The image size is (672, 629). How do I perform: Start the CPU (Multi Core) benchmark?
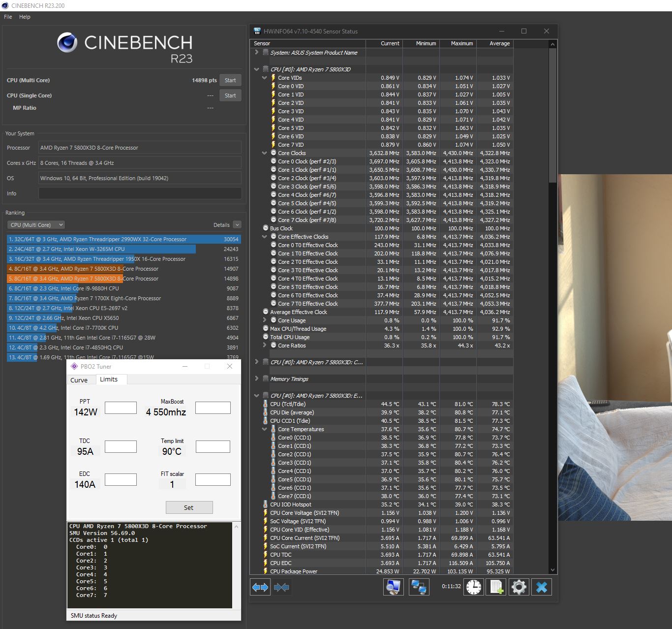click(x=230, y=80)
